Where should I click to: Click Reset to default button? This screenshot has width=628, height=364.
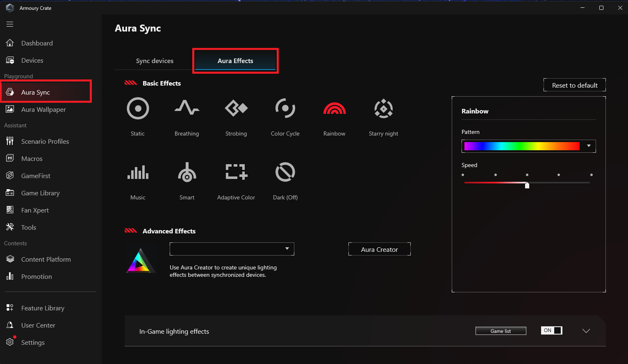coord(575,85)
